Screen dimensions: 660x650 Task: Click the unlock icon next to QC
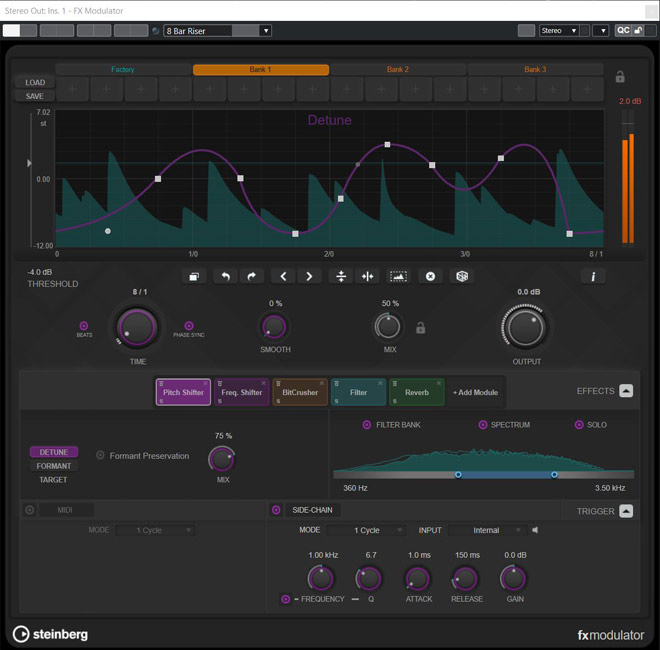tap(638, 30)
